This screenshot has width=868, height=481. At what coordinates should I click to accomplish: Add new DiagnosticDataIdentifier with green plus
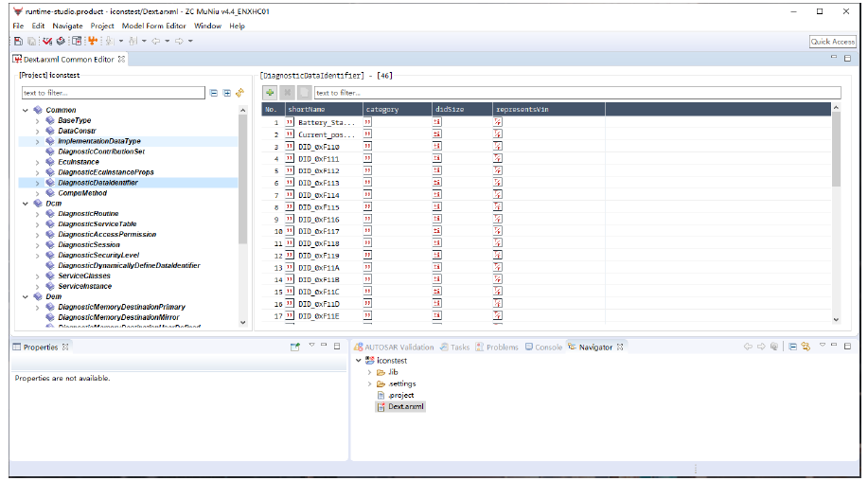point(270,93)
